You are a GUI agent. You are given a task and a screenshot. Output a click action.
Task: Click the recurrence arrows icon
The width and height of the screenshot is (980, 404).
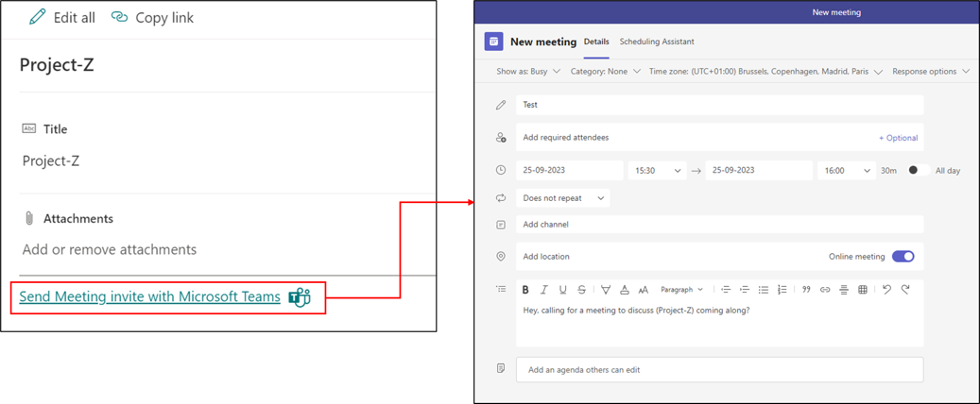[x=500, y=198]
